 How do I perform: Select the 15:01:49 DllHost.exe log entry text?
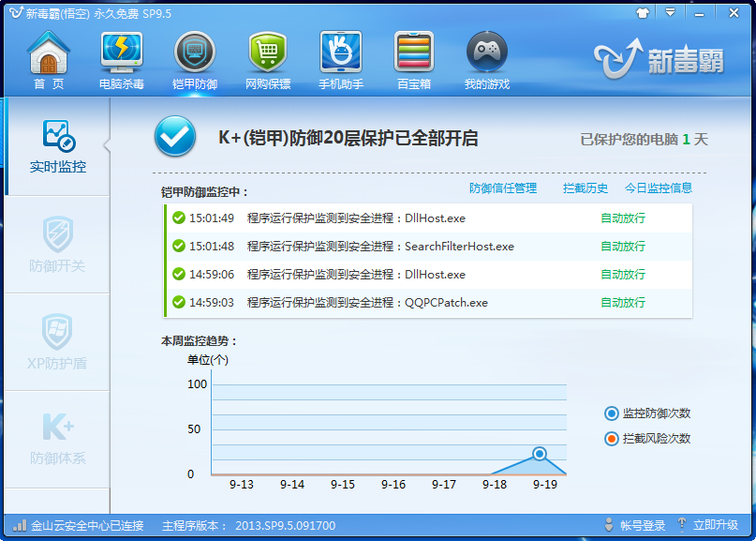coord(356,218)
